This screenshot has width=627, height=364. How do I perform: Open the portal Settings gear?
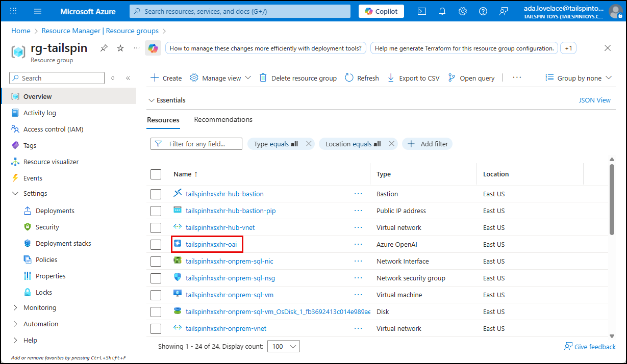pos(462,11)
